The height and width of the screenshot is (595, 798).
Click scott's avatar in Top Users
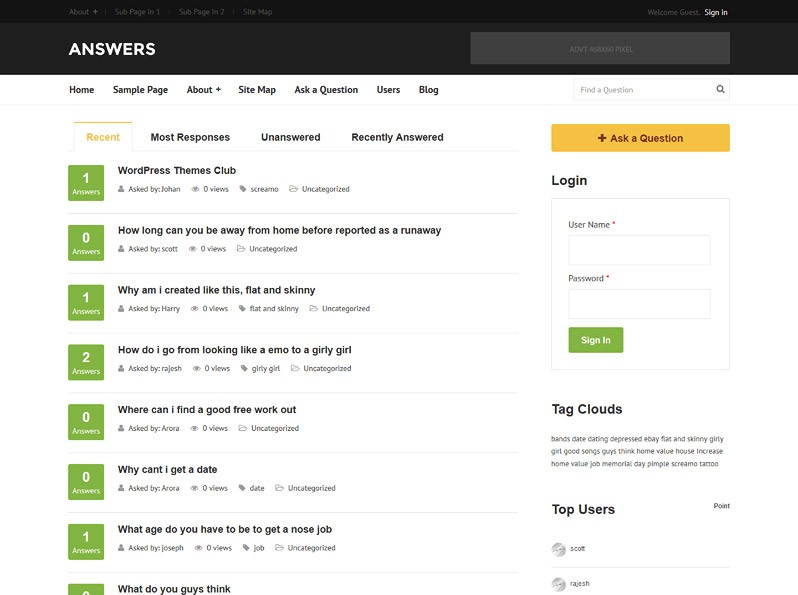tap(559, 549)
